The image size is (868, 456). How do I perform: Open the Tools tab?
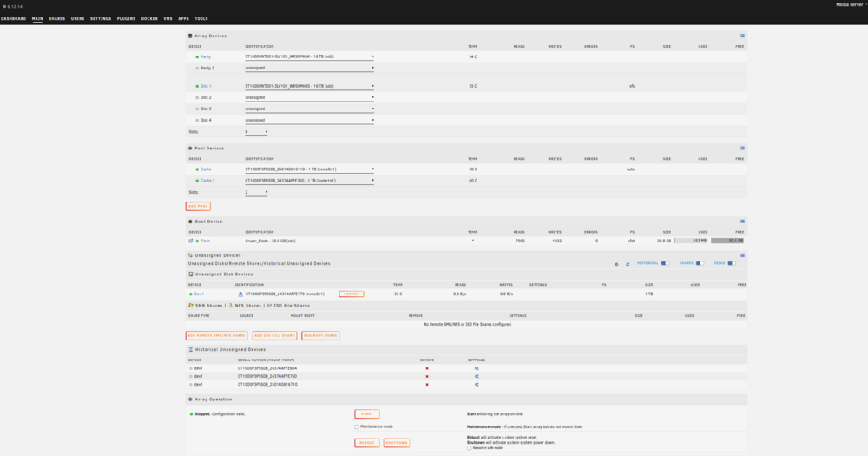[x=201, y=19]
